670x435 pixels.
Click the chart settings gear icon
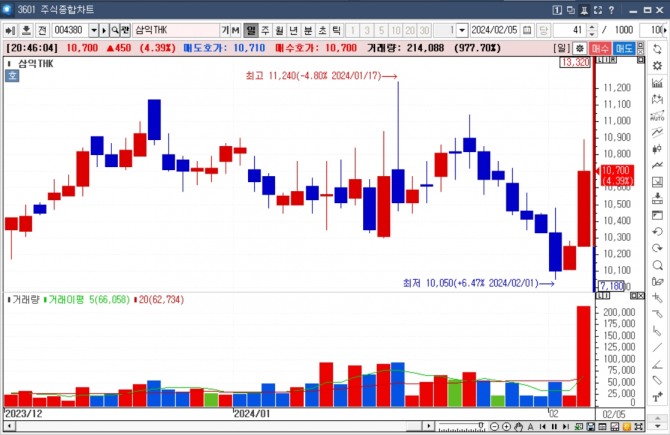click(579, 48)
